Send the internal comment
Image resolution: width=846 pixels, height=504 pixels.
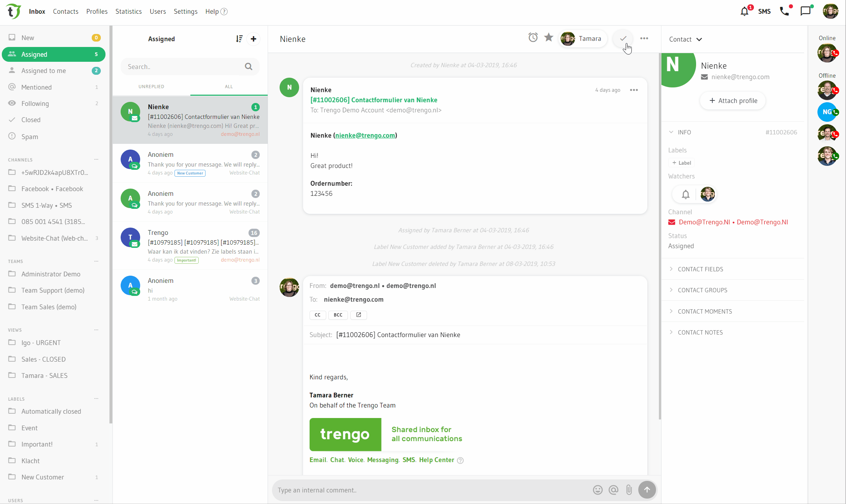pos(647,490)
